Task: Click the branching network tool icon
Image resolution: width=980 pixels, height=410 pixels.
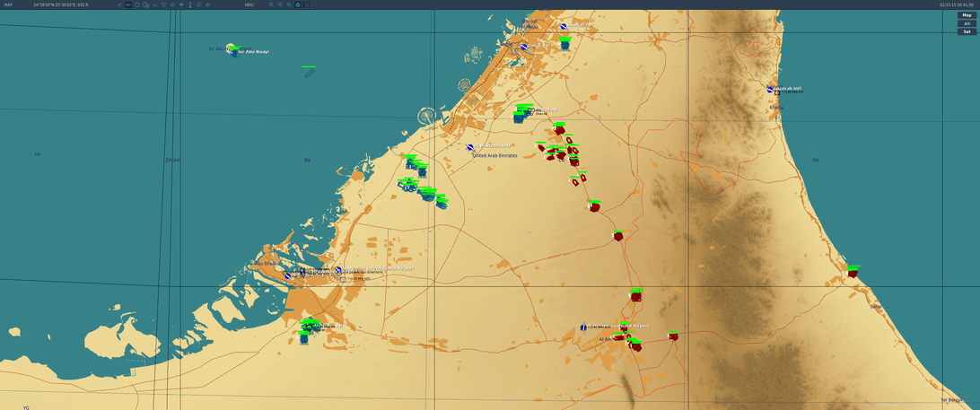Action: (163, 4)
